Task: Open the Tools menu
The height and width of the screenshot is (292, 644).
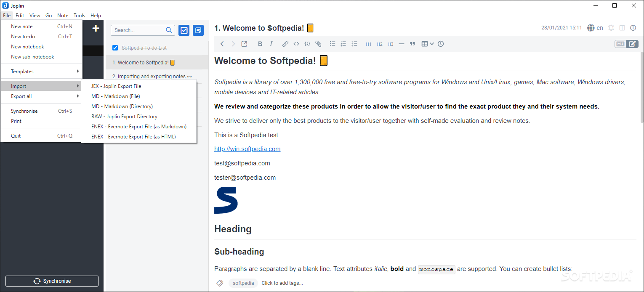Action: point(80,16)
